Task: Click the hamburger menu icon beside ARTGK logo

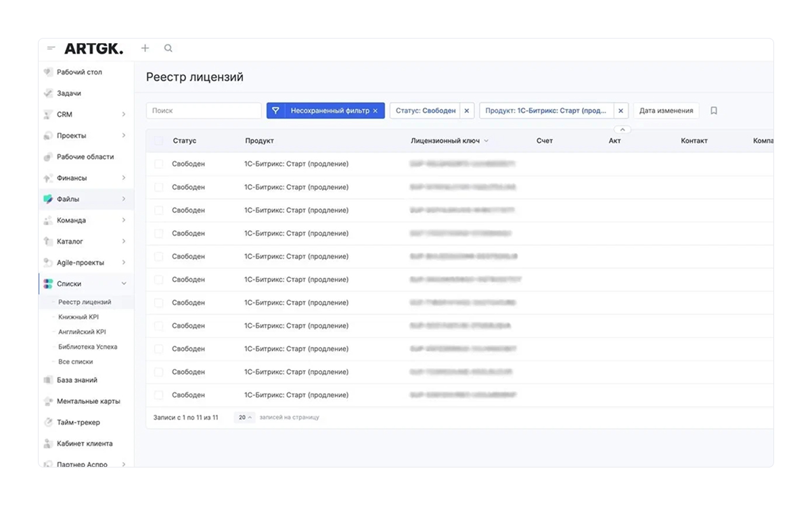Action: [x=51, y=48]
